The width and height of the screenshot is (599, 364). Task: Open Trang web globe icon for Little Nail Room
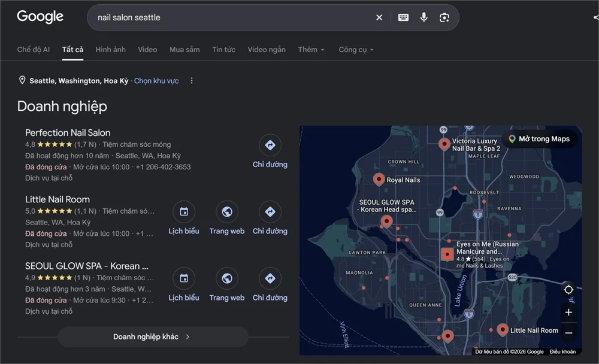click(x=227, y=211)
